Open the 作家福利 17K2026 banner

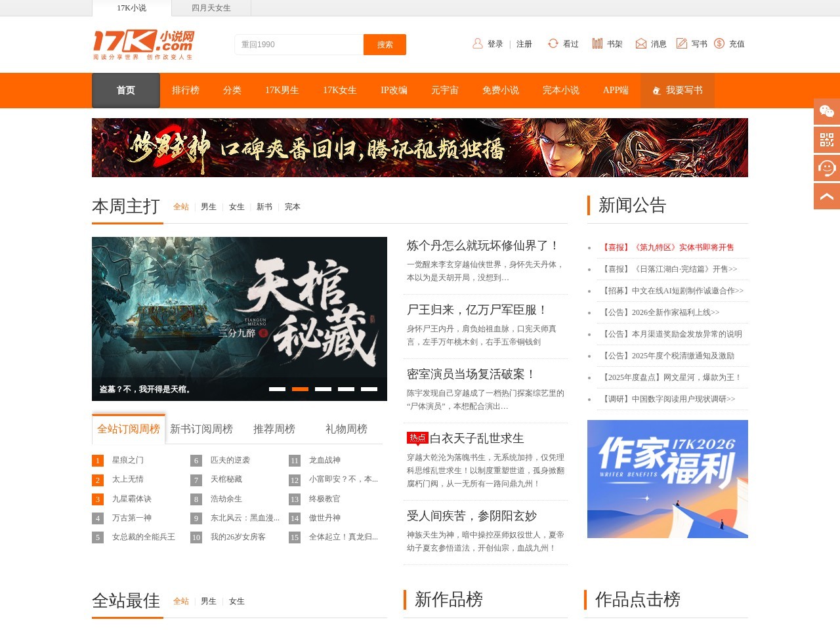click(x=667, y=479)
